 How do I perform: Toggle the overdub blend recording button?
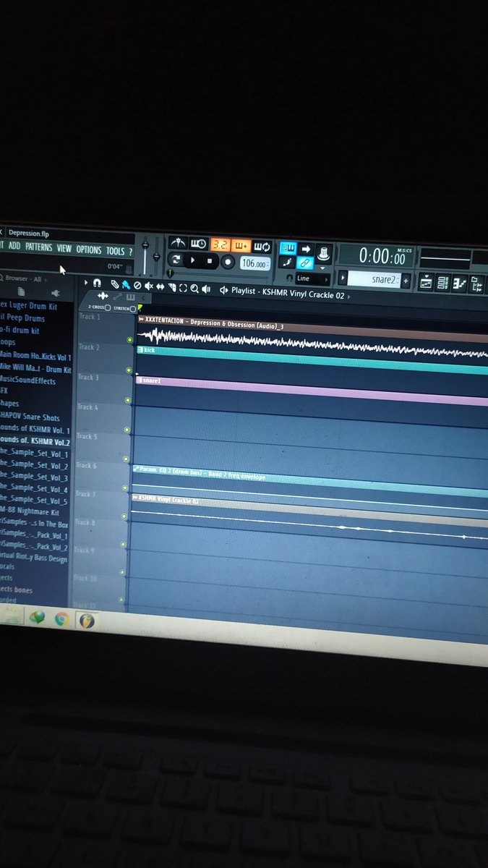(241, 246)
